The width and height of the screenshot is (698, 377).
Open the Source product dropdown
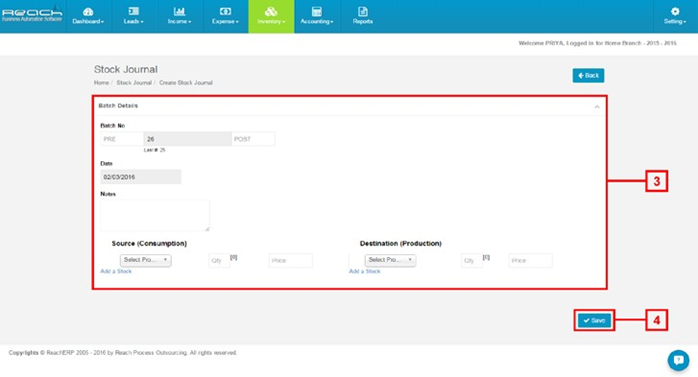point(146,260)
